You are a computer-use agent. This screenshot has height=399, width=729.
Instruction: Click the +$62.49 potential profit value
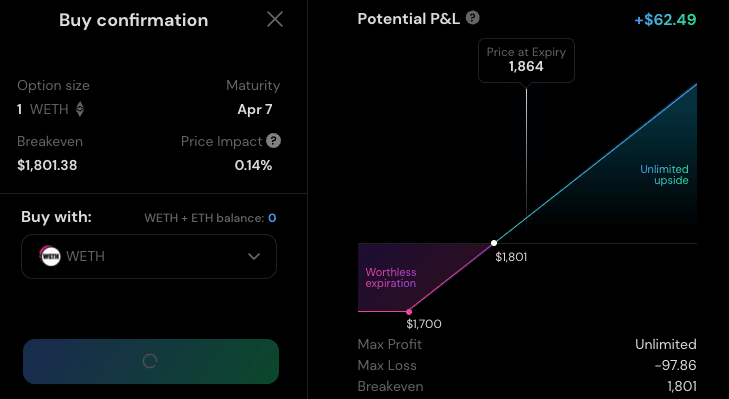[x=665, y=20]
